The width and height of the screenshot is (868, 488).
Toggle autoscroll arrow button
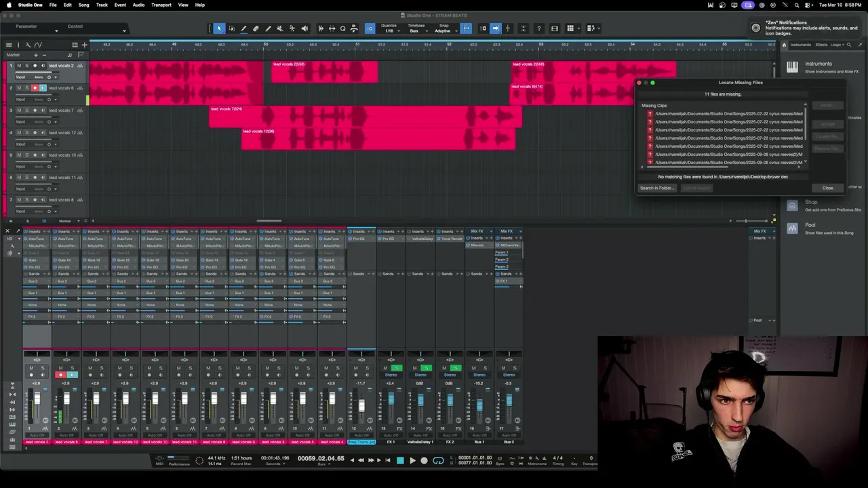[x=496, y=28]
